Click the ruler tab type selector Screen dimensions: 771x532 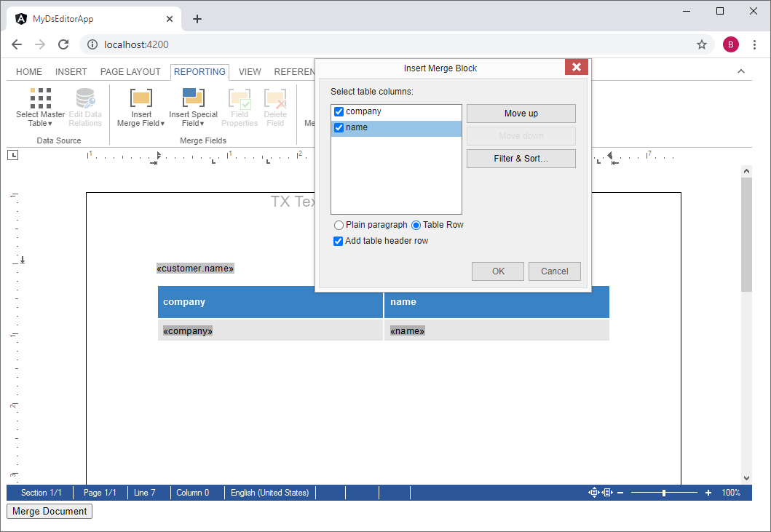[x=13, y=155]
